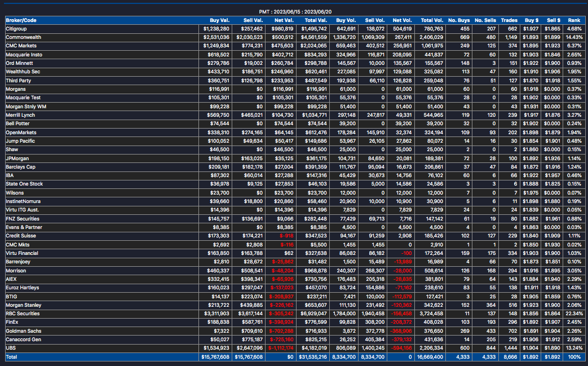Sort by Net Val. column header
This screenshot has width=588, height=366.
(284, 20)
